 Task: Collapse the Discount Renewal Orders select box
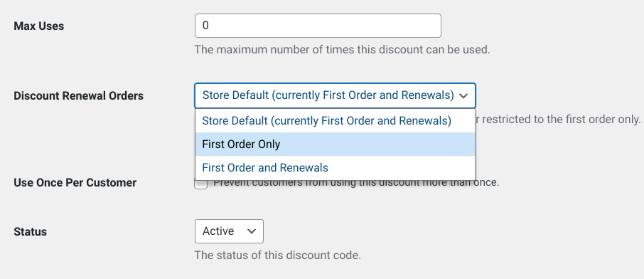(x=335, y=95)
